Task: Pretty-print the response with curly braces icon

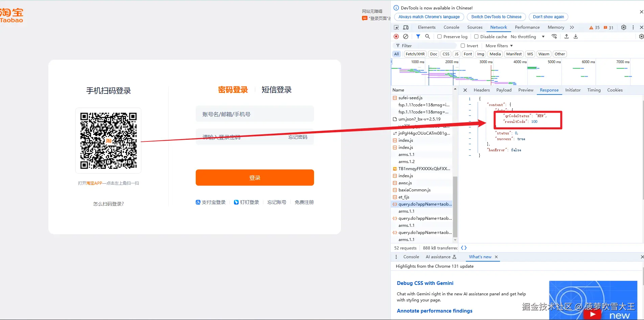Action: (464, 248)
